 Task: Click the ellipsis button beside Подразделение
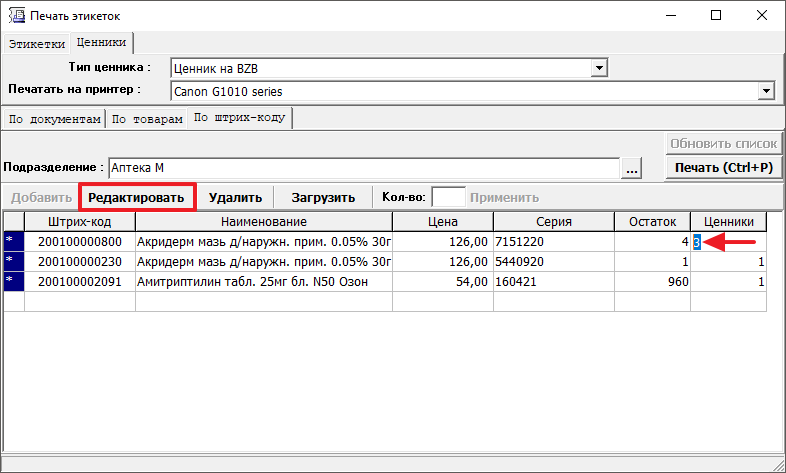[631, 168]
